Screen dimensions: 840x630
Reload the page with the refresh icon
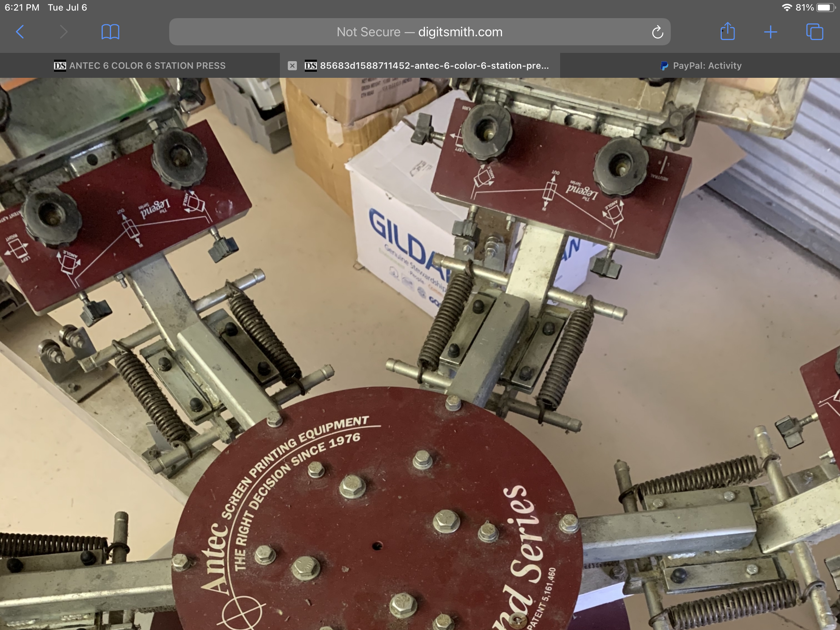point(657,32)
